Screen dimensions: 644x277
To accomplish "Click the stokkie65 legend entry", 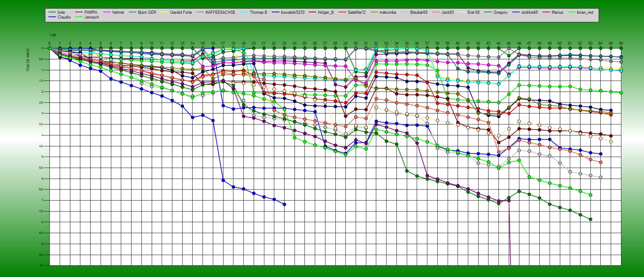I will pos(529,12).
